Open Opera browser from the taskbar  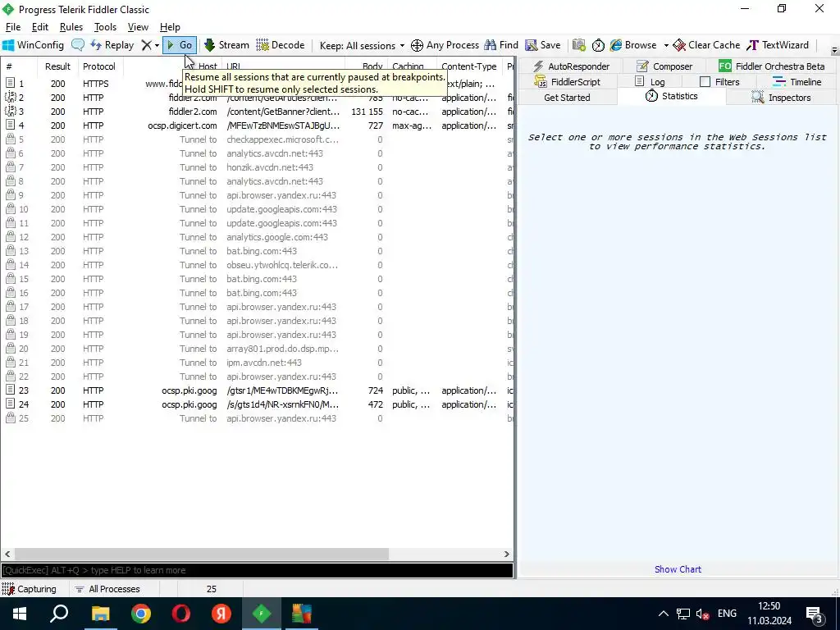pos(181,614)
